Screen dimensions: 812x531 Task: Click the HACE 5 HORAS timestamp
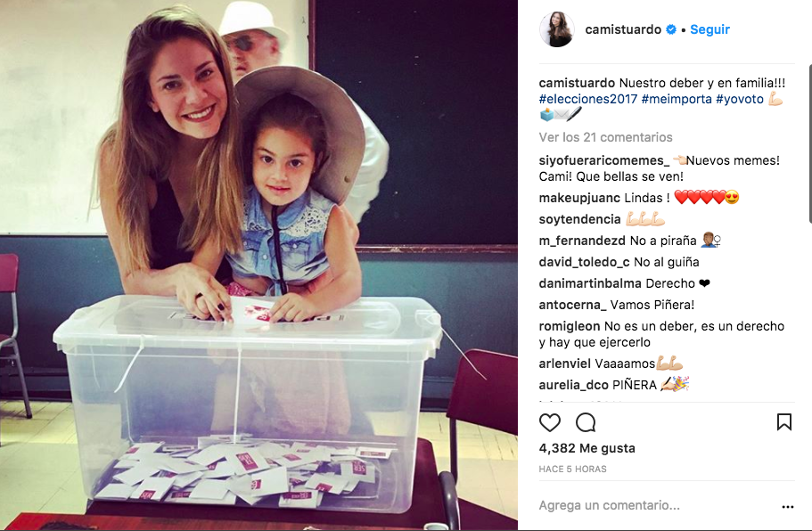point(572,469)
